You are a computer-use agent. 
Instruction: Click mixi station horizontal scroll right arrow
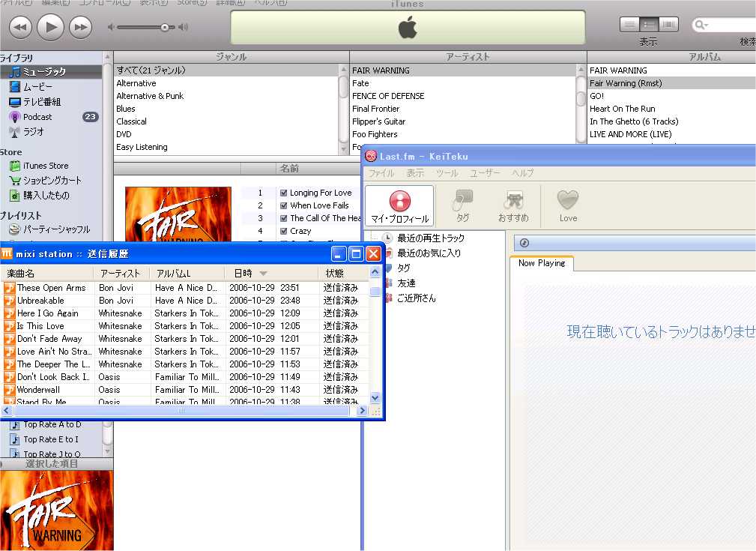point(362,411)
